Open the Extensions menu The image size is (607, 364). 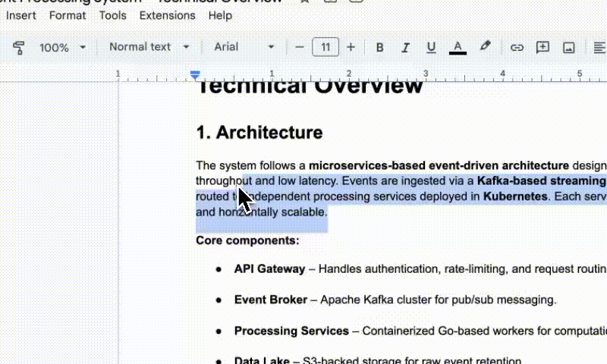(x=167, y=15)
